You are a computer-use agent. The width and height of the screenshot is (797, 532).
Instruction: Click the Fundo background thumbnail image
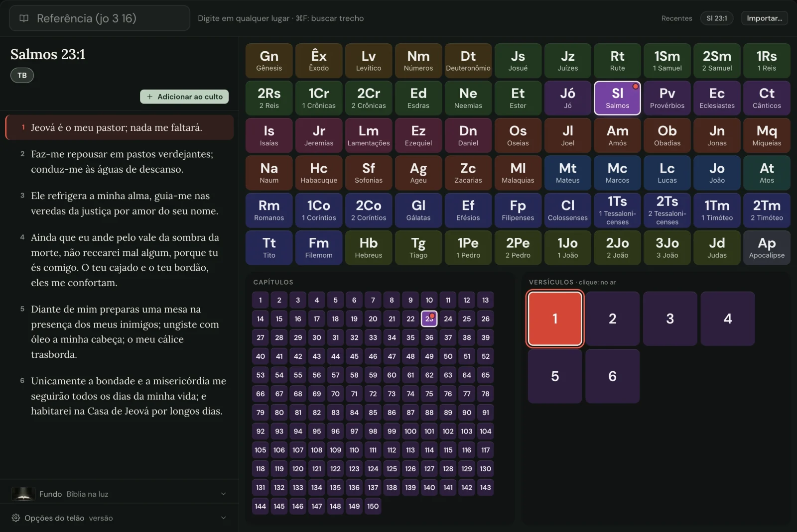coord(23,494)
